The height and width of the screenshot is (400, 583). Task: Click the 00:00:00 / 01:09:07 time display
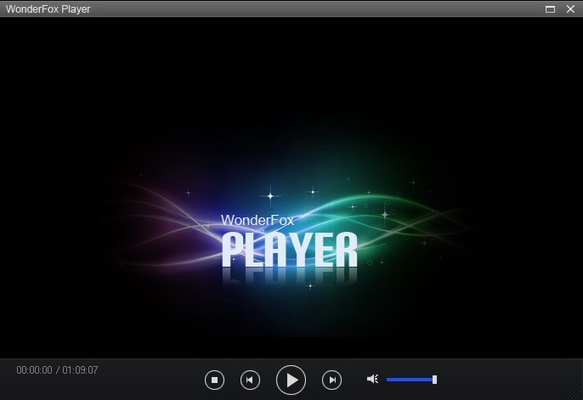point(57,370)
